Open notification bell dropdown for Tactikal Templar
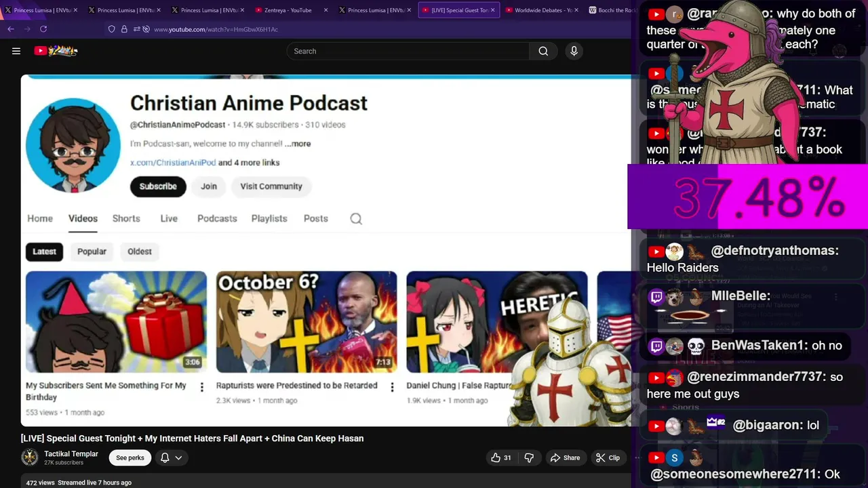The image size is (868, 488). pos(171,457)
